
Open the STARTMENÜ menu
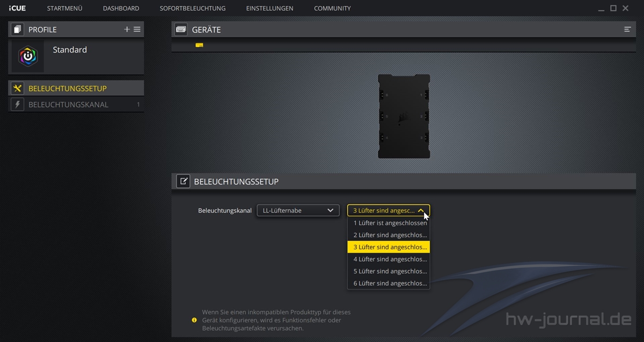(x=64, y=8)
